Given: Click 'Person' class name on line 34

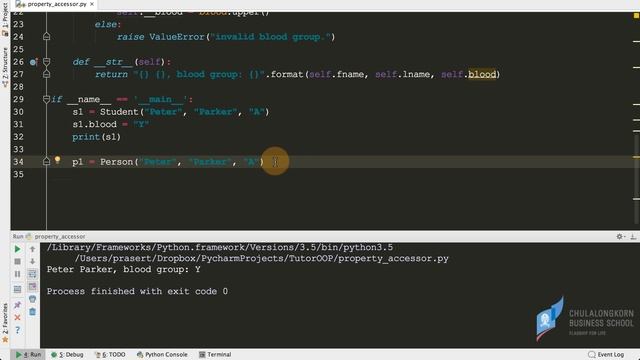Looking at the screenshot, I should (x=117, y=162).
